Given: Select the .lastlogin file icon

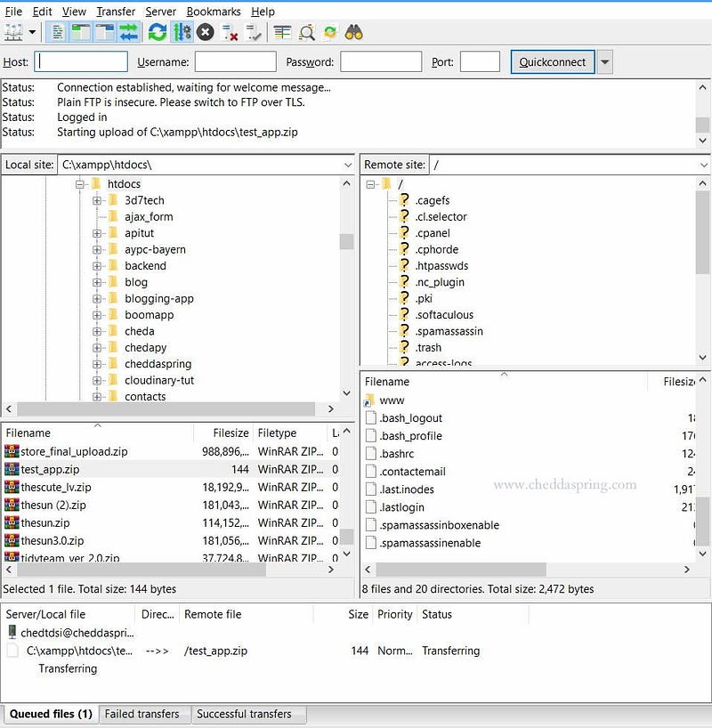Looking at the screenshot, I should pyautogui.click(x=370, y=507).
